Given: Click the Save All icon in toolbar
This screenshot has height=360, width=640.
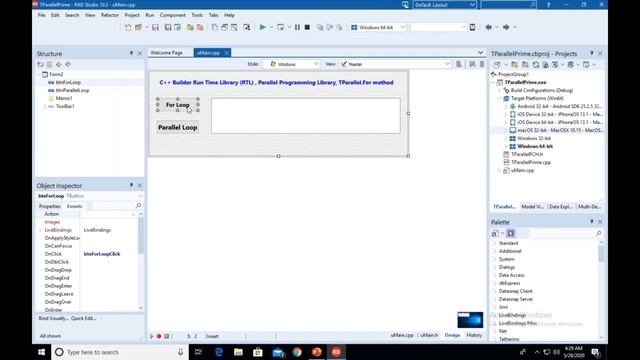Looking at the screenshot, I should point(168,27).
